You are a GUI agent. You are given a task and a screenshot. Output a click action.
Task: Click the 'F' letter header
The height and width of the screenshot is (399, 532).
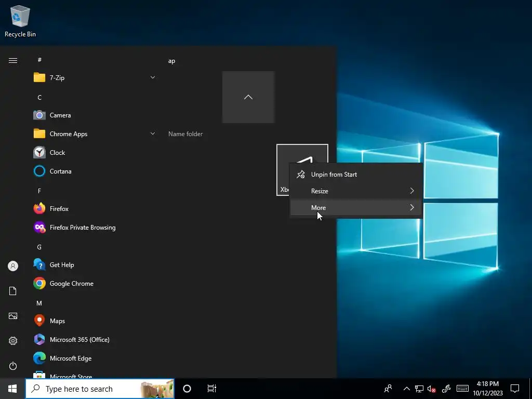(39, 191)
